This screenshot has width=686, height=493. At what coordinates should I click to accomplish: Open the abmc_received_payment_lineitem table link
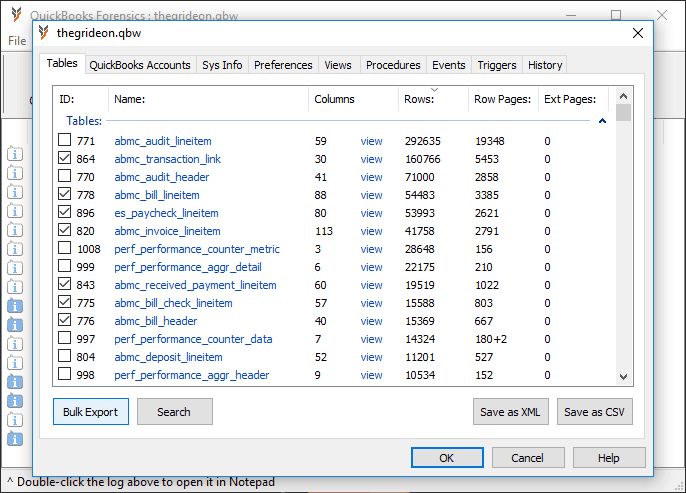(x=195, y=285)
